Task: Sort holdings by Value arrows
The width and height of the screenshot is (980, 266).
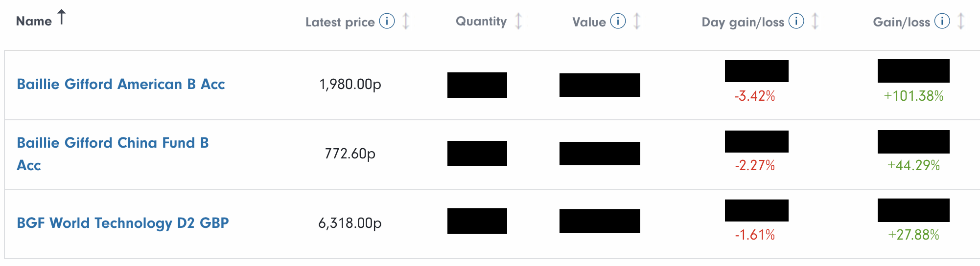Action: (x=637, y=22)
